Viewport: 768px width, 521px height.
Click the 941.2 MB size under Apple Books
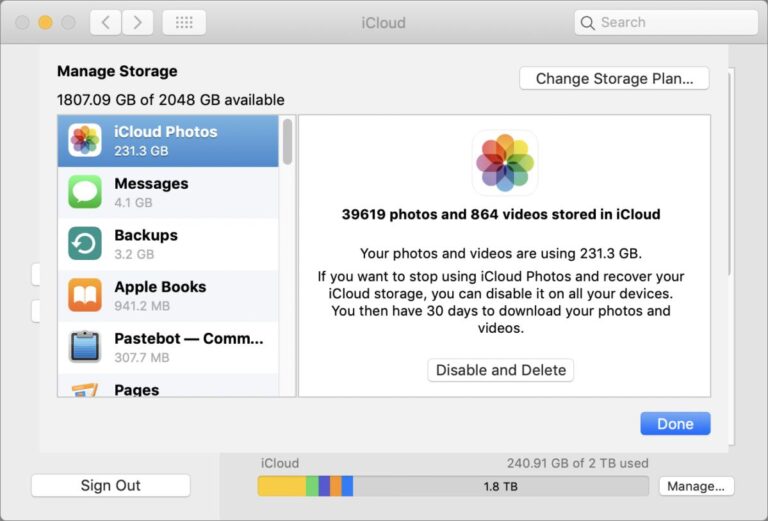click(142, 306)
